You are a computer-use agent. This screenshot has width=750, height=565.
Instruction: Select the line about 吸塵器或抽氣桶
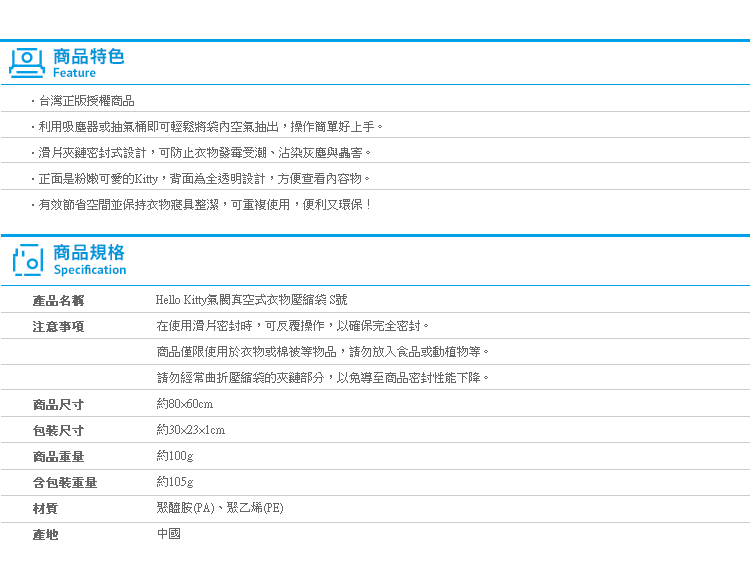pos(210,127)
